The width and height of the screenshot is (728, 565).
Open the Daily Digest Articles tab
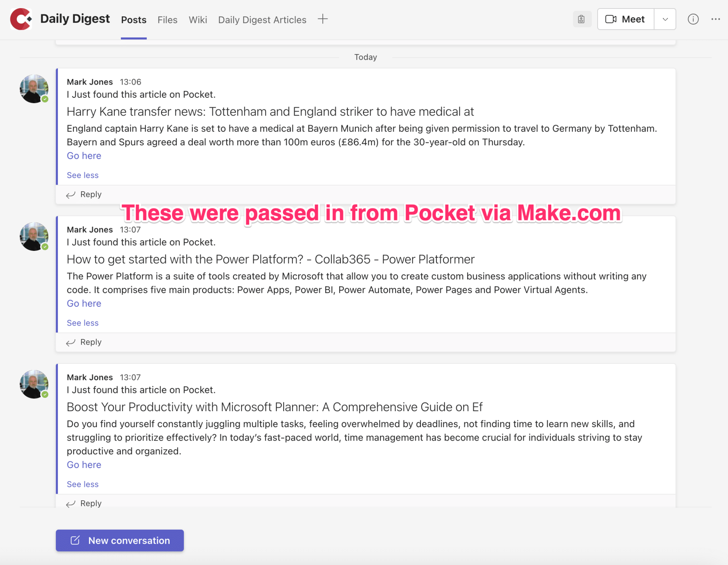click(262, 20)
